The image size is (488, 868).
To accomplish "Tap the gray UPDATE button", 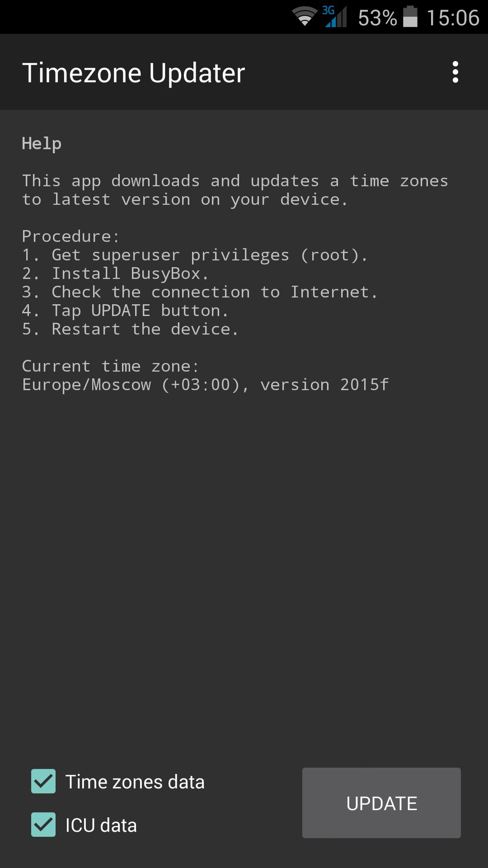I will [x=381, y=803].
